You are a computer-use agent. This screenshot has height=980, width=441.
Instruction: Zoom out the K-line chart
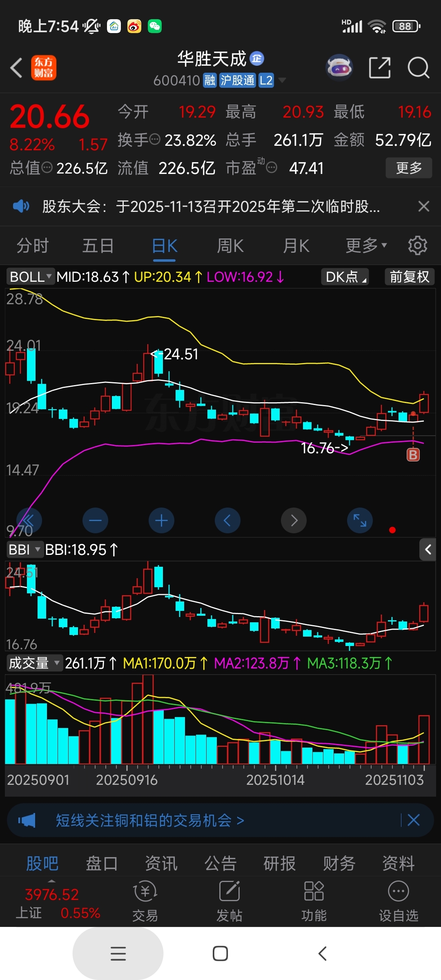95,521
